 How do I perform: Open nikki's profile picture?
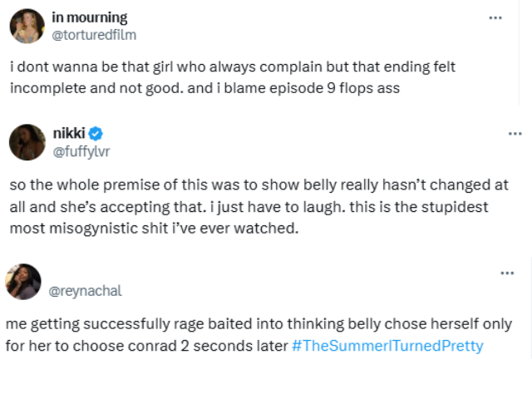(x=27, y=142)
